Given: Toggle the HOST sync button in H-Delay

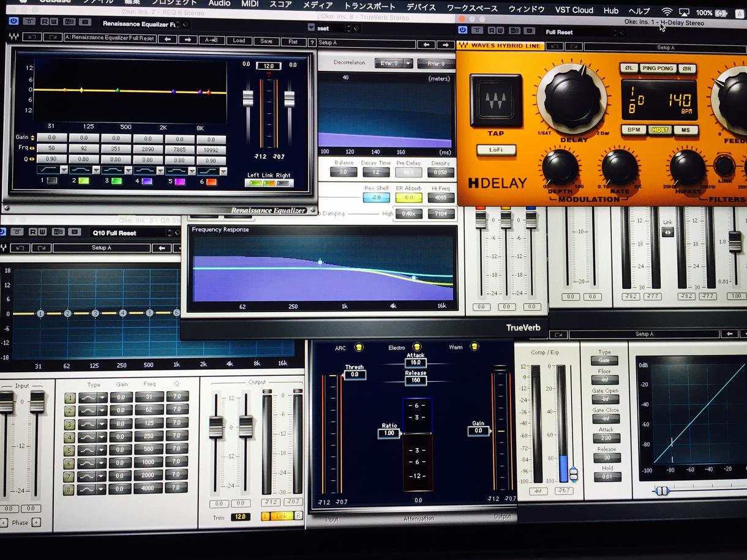Looking at the screenshot, I should click(x=659, y=130).
